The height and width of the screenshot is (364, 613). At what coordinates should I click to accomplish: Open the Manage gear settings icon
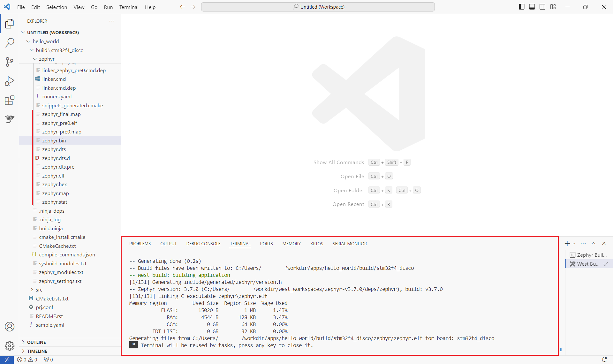pyautogui.click(x=10, y=345)
